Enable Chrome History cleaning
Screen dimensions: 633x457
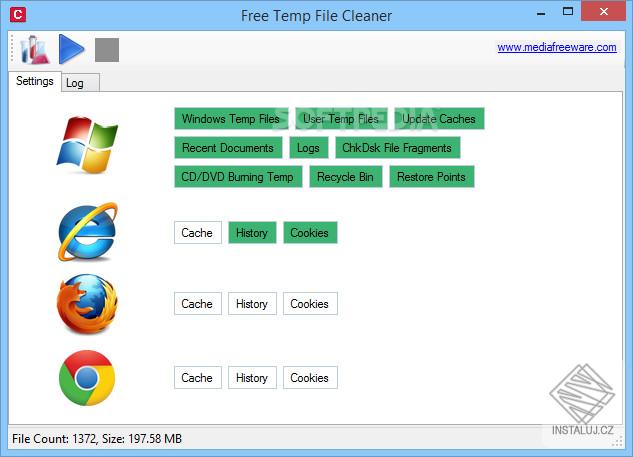[x=252, y=377]
